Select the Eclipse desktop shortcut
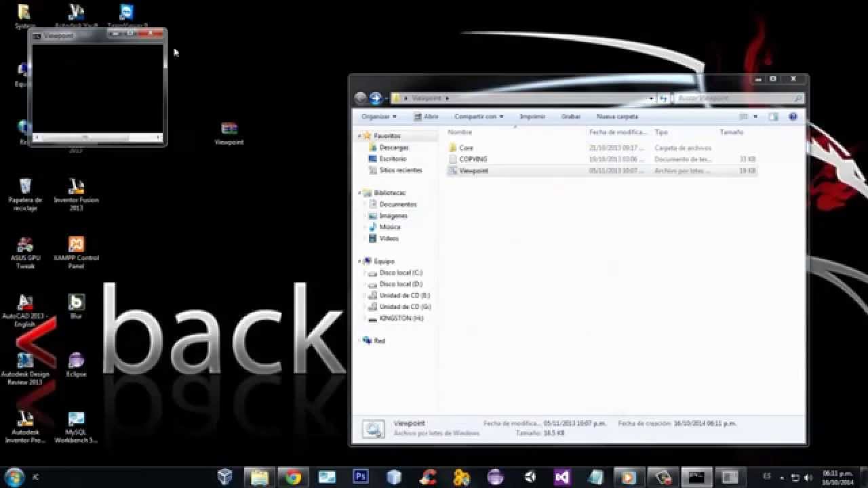Image resolution: width=868 pixels, height=488 pixels. pyautogui.click(x=76, y=365)
